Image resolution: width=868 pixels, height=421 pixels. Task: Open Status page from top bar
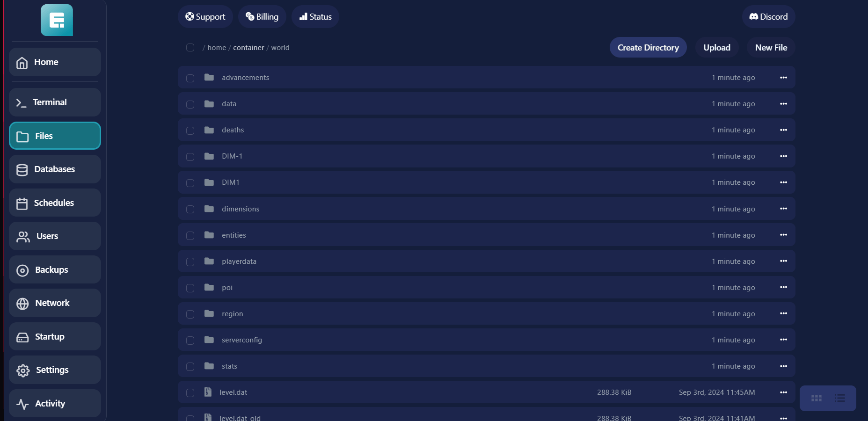(x=315, y=16)
